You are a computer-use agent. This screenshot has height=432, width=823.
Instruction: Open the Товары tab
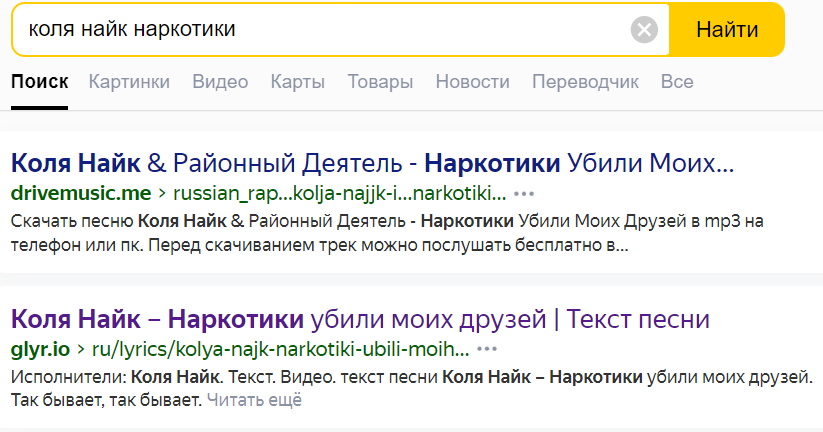point(380,82)
